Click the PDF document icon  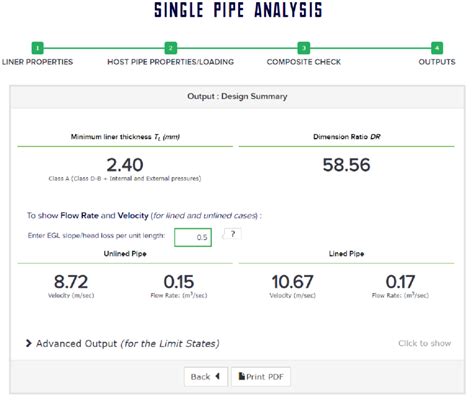[x=242, y=376]
